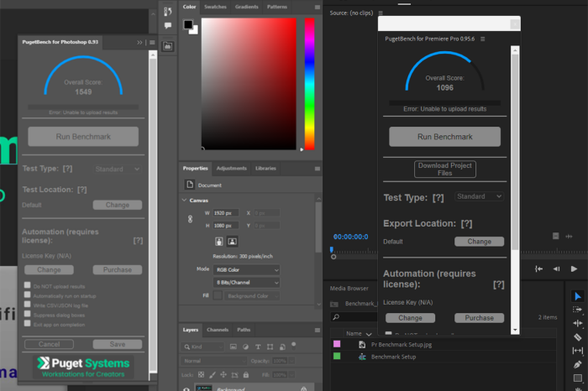Switch to the Swatches tab
588x391 pixels.
point(216,7)
